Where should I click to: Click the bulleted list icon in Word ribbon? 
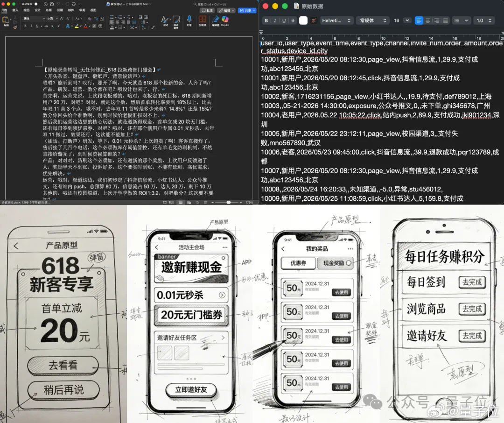pyautogui.click(x=111, y=17)
